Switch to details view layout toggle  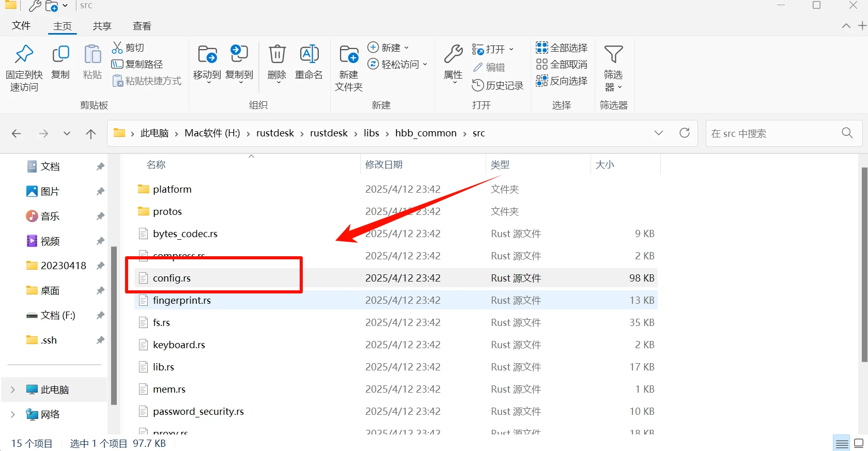click(842, 444)
